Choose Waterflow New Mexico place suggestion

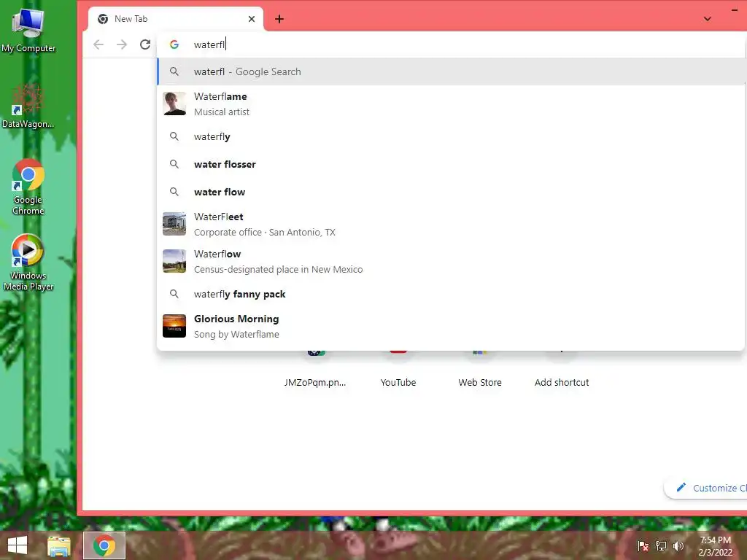click(451, 262)
